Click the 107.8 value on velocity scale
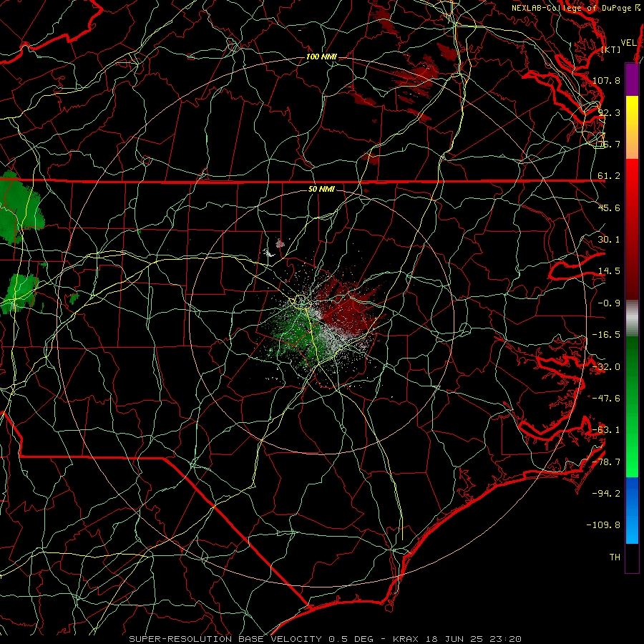The image size is (644, 644). click(606, 80)
